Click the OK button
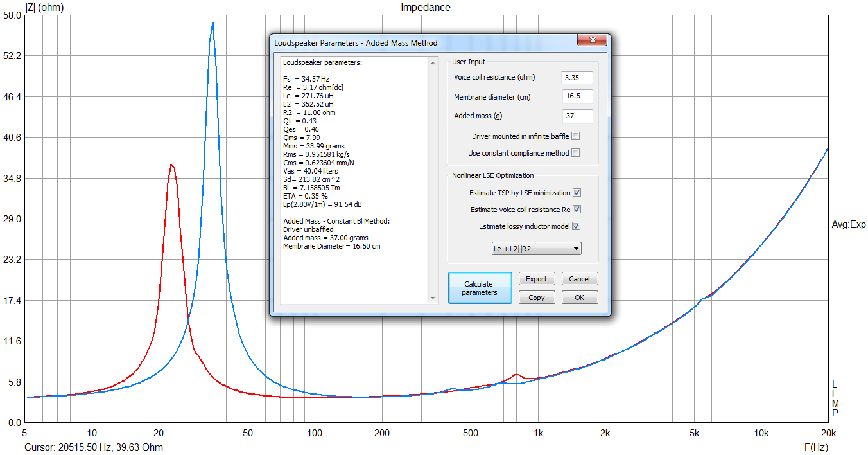868x455 pixels. click(x=580, y=298)
